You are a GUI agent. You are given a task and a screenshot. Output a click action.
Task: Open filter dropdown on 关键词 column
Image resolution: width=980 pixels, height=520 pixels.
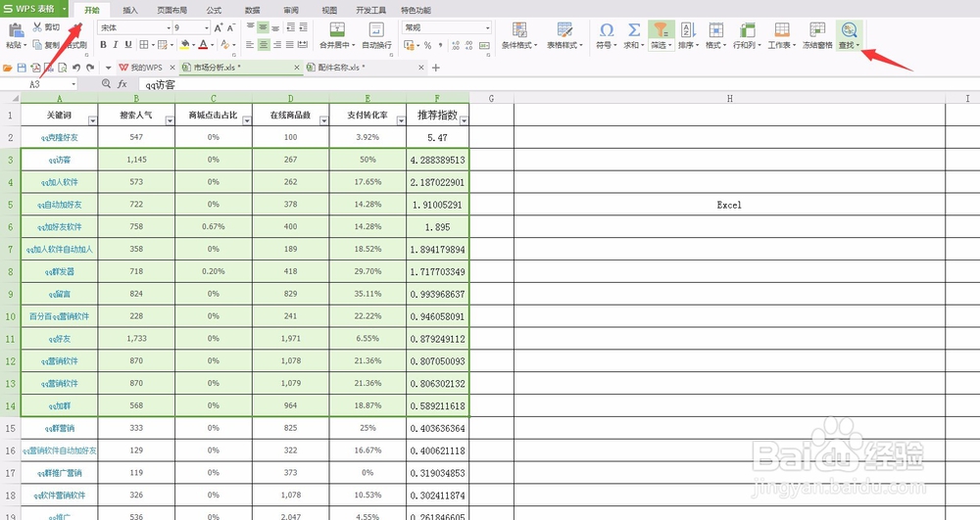pos(92,119)
